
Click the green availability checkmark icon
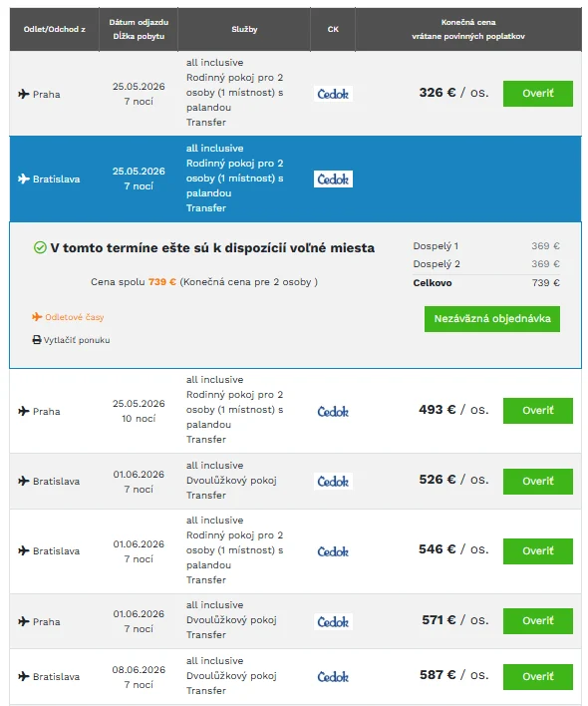(x=40, y=247)
